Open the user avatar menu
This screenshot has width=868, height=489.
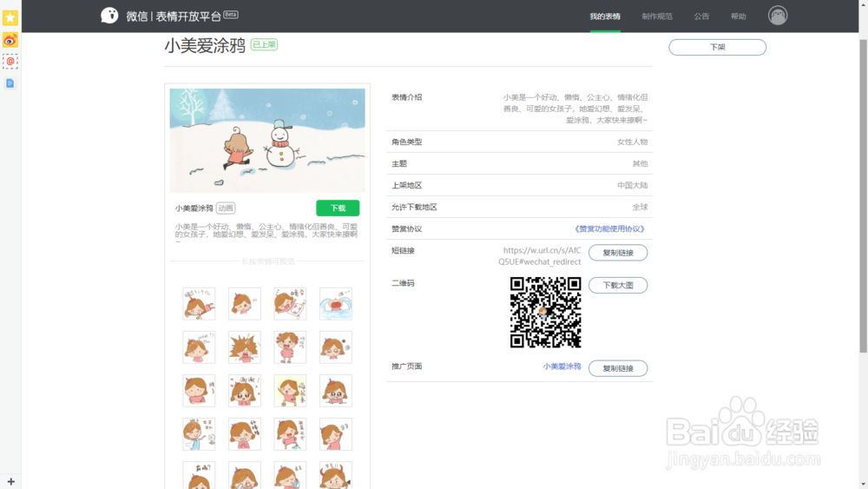(x=777, y=16)
